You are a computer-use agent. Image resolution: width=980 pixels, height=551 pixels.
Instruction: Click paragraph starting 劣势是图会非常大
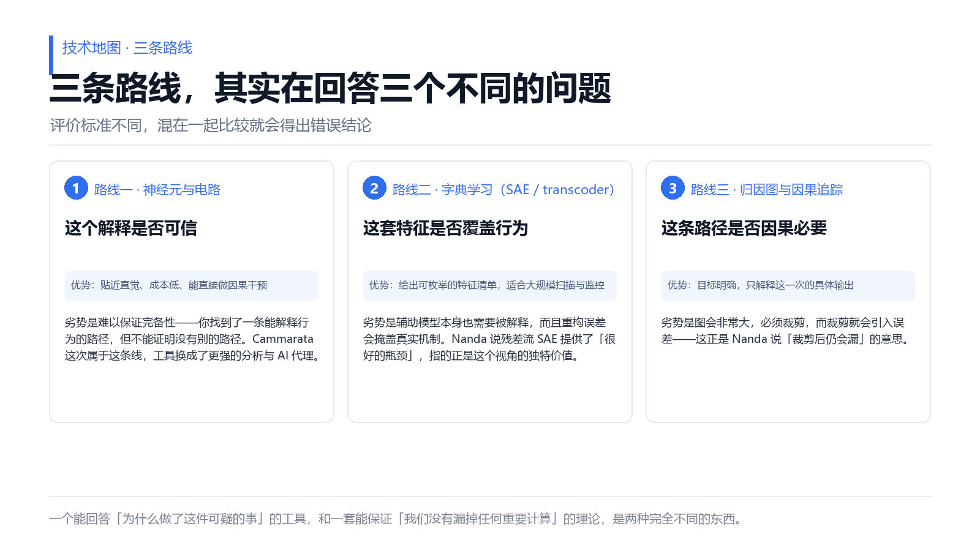[787, 331]
